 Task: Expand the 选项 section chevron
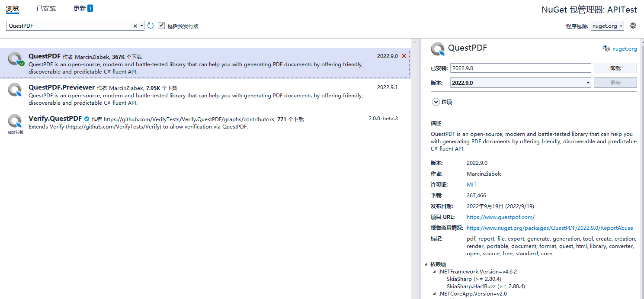point(436,102)
